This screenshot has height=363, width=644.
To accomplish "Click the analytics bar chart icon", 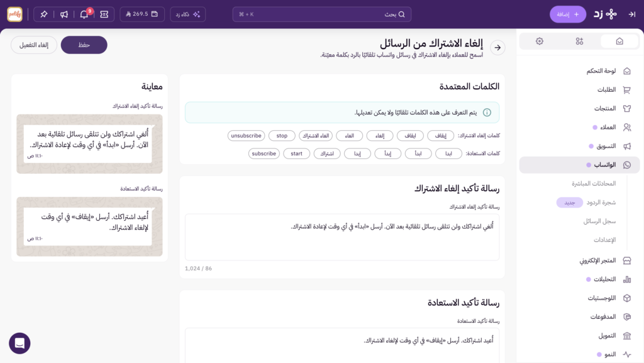I will coord(627,279).
